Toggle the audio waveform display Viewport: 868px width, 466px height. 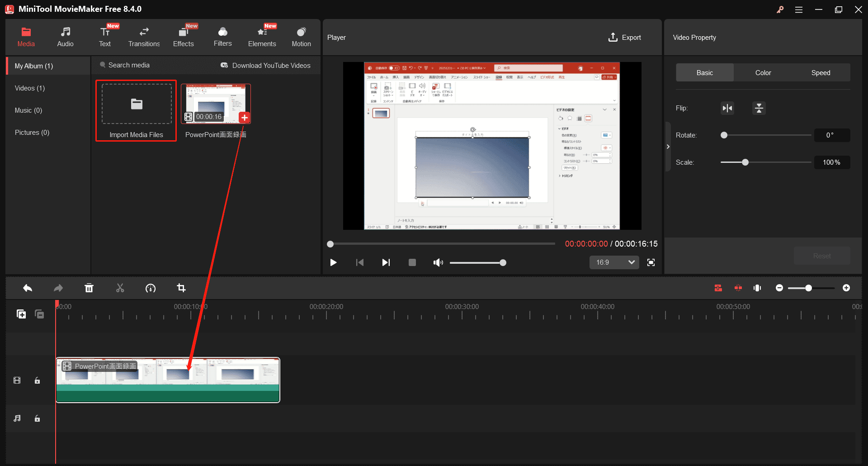[757, 288]
